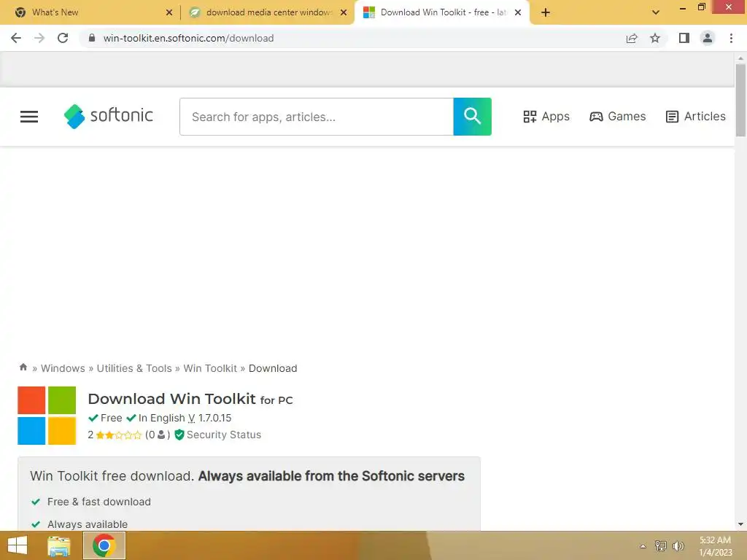Reload the current page
The width and height of the screenshot is (747, 560).
[x=63, y=38]
